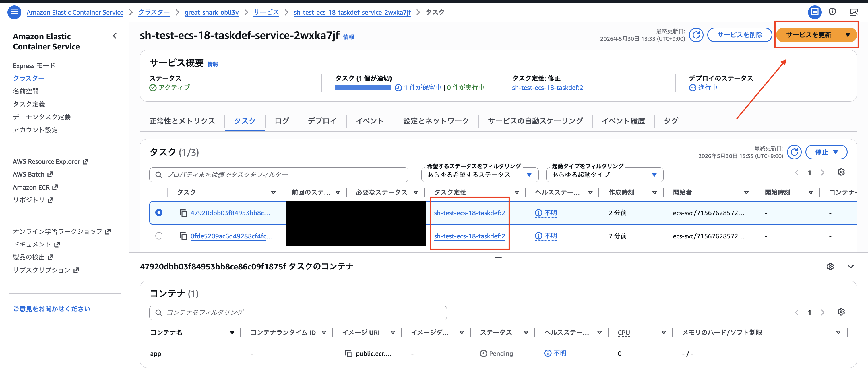Screen dimensions: 868x386
Task: Open task table settings gear icon
Action: point(841,172)
